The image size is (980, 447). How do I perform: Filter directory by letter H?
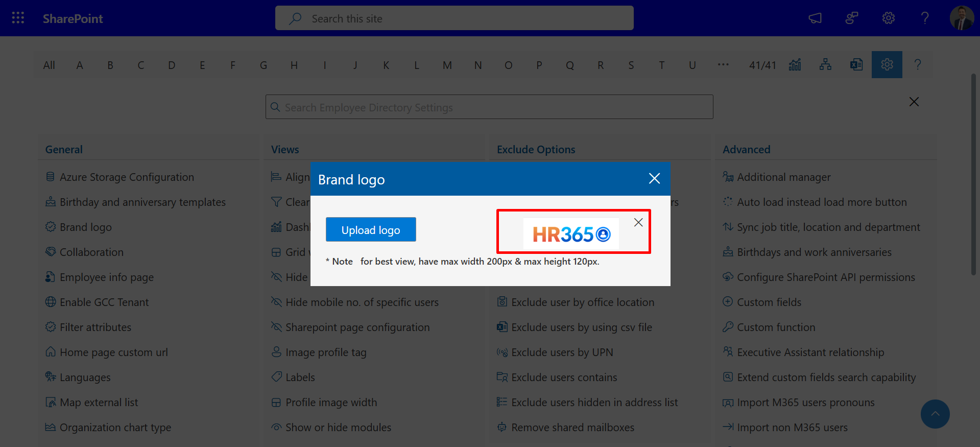294,65
